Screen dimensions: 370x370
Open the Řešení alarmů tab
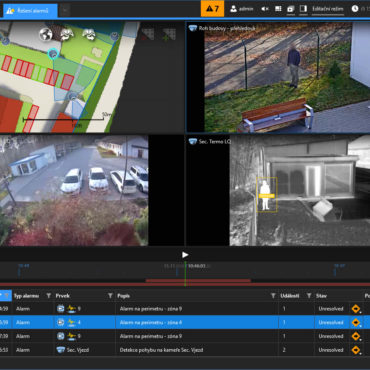pyautogui.click(x=30, y=10)
